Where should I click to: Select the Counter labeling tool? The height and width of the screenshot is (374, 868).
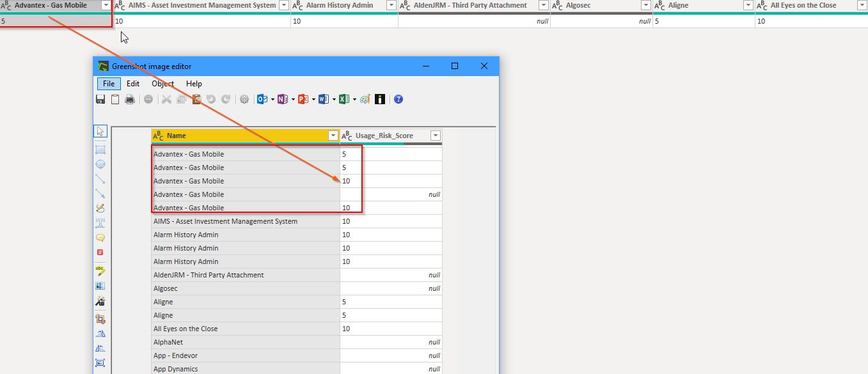point(100,252)
